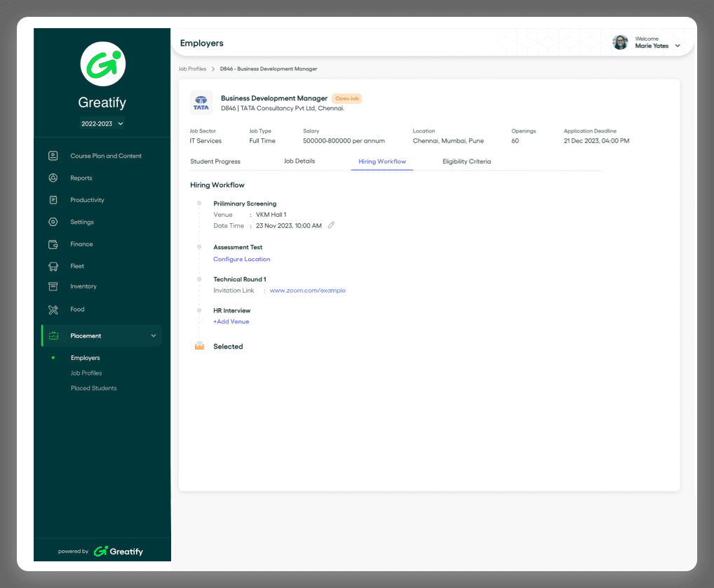Click the TATA company logo

coord(201,102)
